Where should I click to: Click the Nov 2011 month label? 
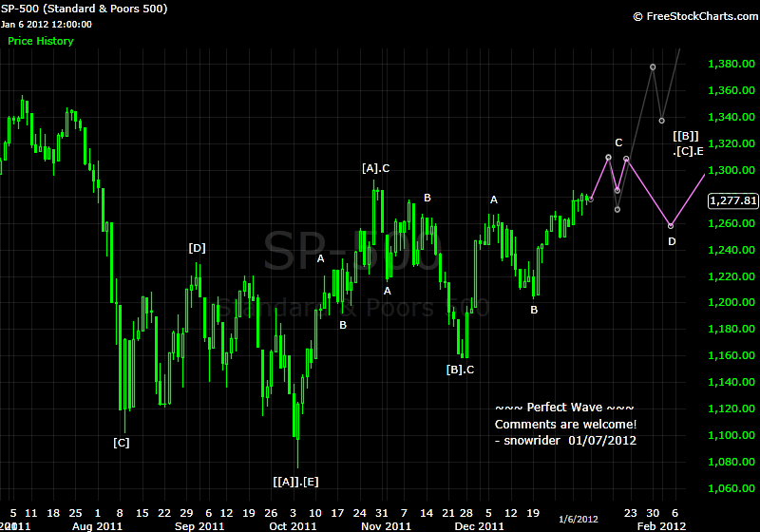(x=386, y=526)
